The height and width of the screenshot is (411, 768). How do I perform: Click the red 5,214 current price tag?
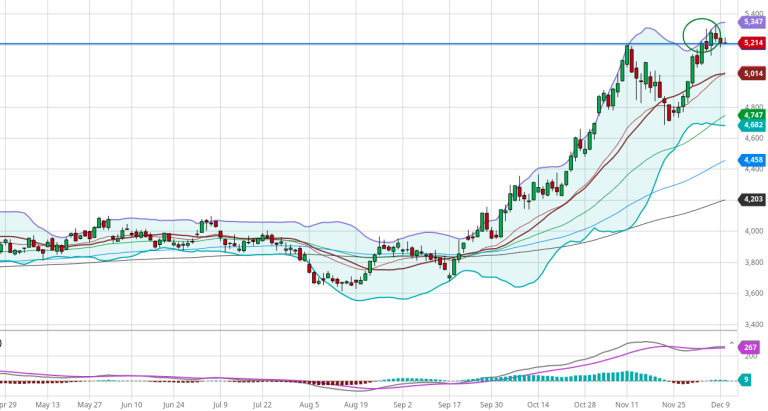[752, 43]
